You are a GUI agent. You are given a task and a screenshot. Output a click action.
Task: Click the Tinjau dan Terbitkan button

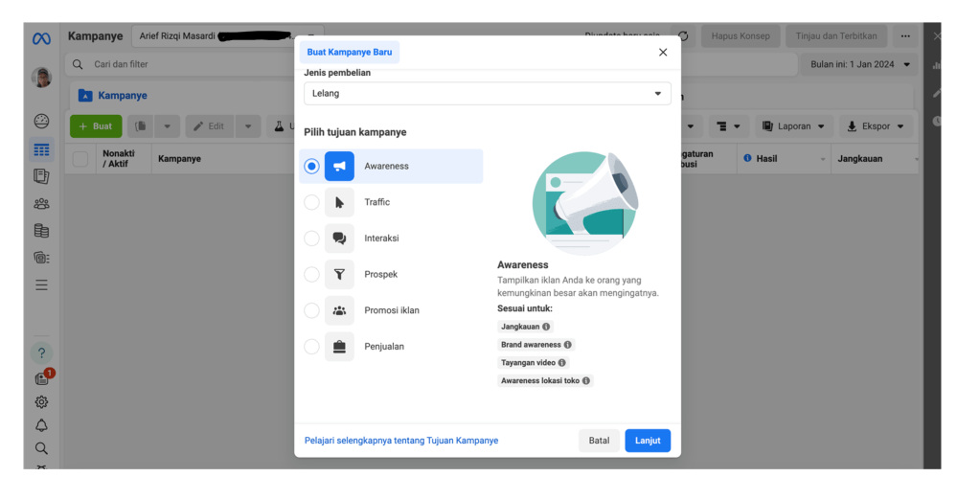[836, 36]
